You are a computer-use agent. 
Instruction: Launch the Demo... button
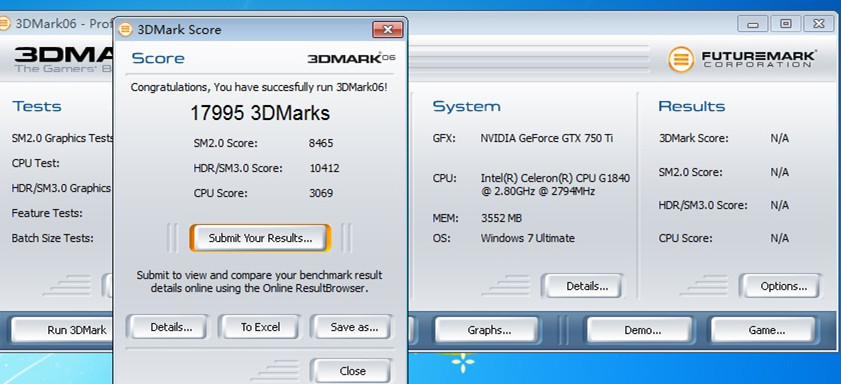pos(642,330)
